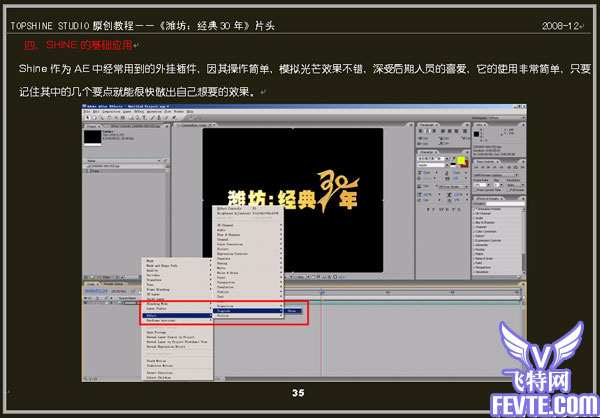Click the Contains search field
This screenshot has width=600, height=418.
(505, 204)
